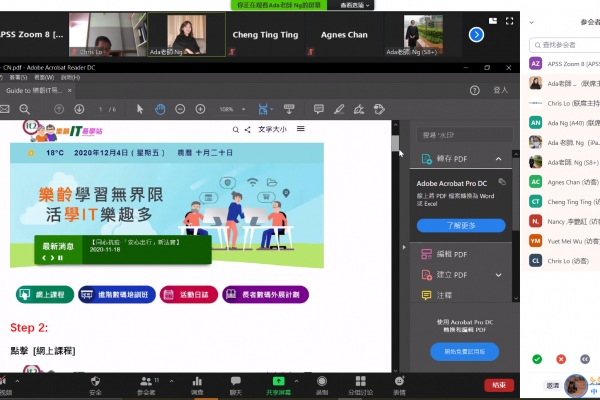600x400 pixels.
Task: Search participants in the find field
Action: [564, 45]
